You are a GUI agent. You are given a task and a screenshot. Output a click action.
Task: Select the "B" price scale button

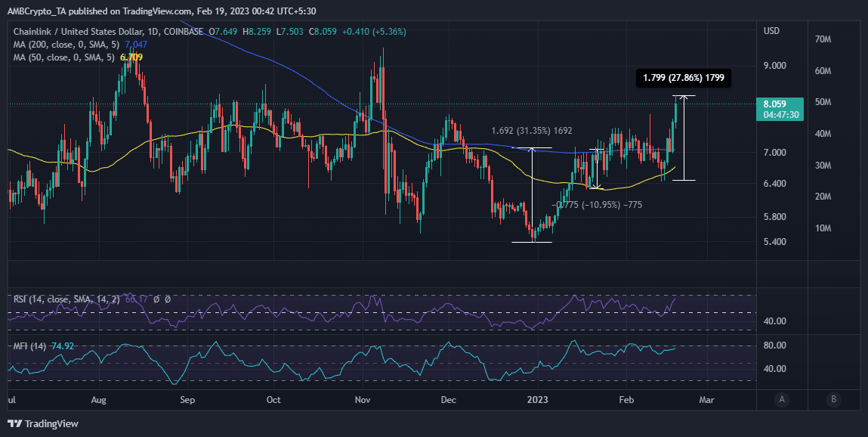click(833, 399)
